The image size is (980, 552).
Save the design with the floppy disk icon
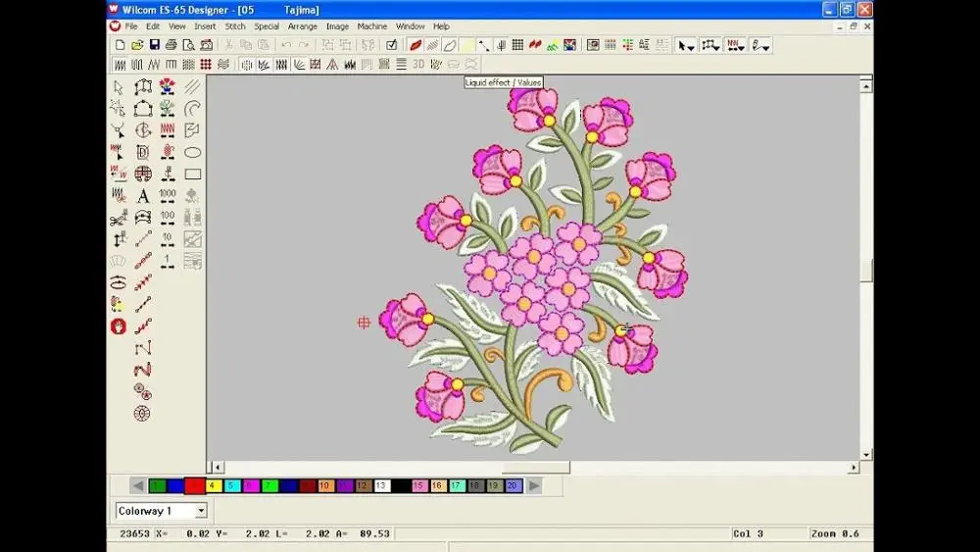(155, 45)
